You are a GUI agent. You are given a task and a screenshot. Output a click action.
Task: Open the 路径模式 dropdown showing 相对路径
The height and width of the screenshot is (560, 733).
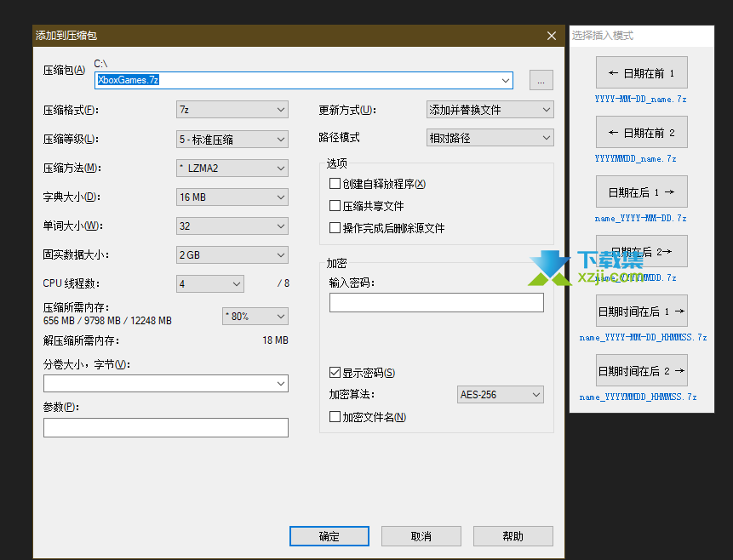point(490,137)
